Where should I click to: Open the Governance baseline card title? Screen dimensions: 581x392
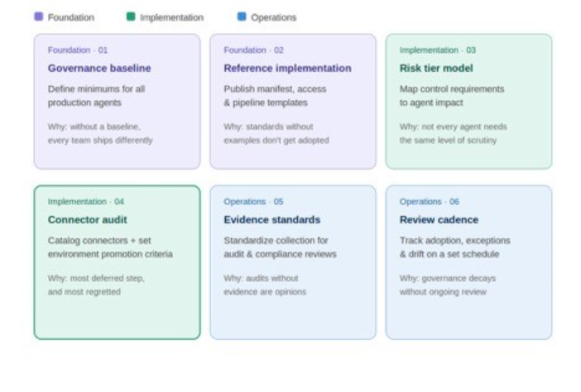click(99, 68)
